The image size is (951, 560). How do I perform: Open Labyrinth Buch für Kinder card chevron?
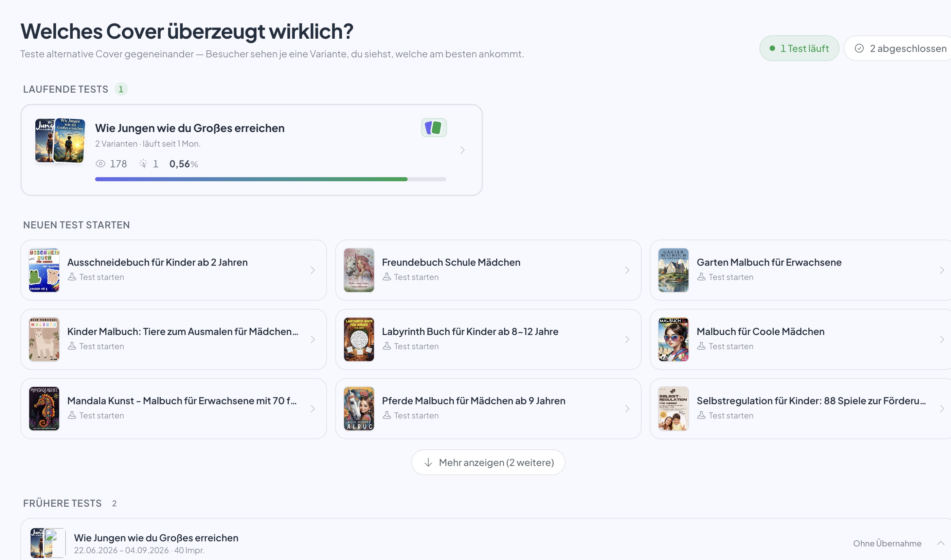pos(627,339)
